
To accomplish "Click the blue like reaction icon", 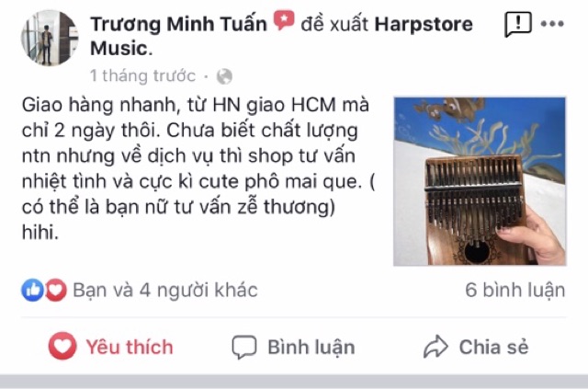I will click(33, 290).
